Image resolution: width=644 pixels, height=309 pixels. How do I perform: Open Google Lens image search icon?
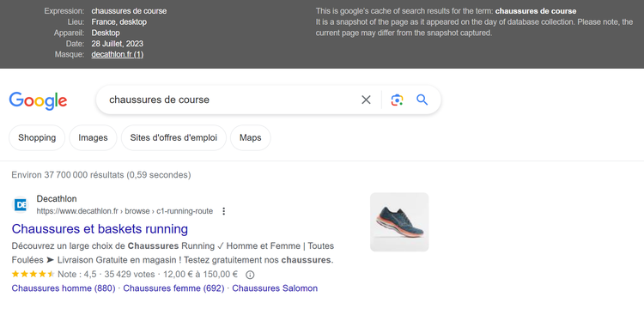coord(397,100)
